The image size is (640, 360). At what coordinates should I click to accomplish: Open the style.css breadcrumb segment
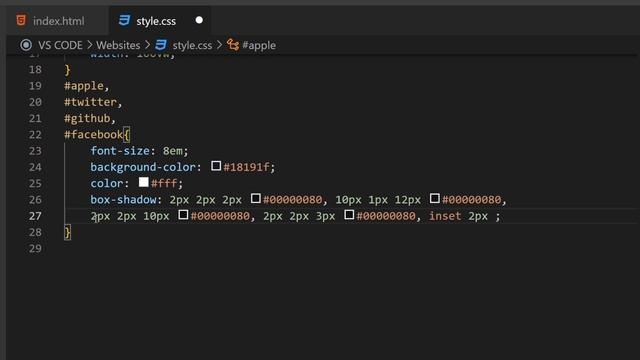coord(192,45)
